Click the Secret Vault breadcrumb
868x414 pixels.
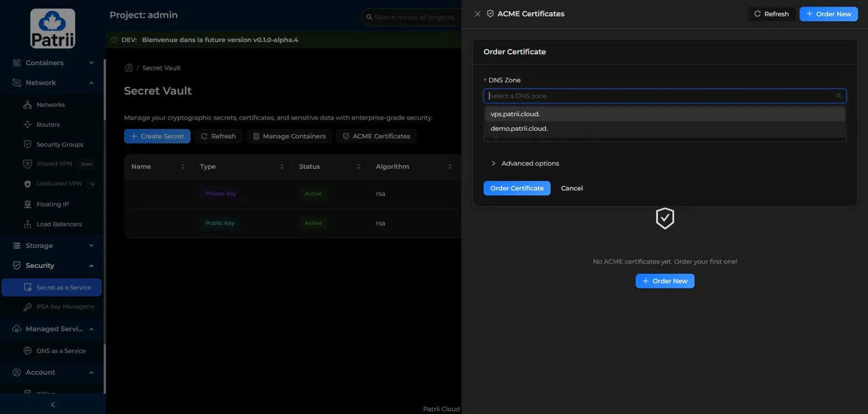[x=162, y=68]
